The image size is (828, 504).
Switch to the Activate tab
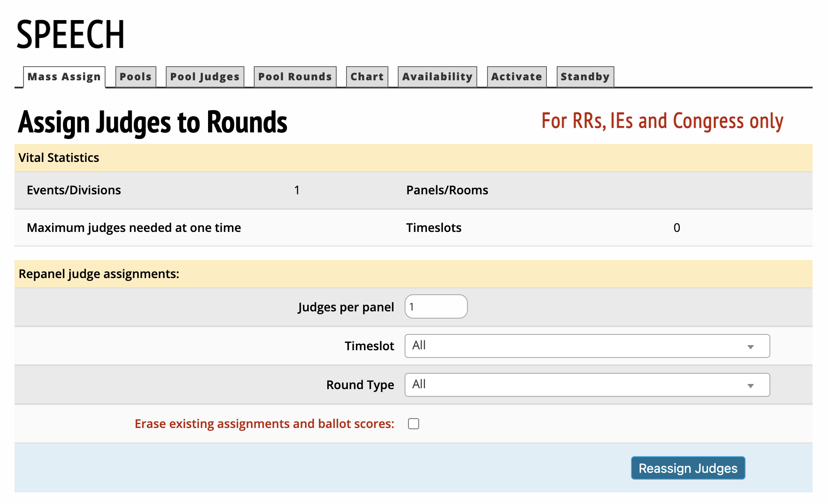pos(517,77)
